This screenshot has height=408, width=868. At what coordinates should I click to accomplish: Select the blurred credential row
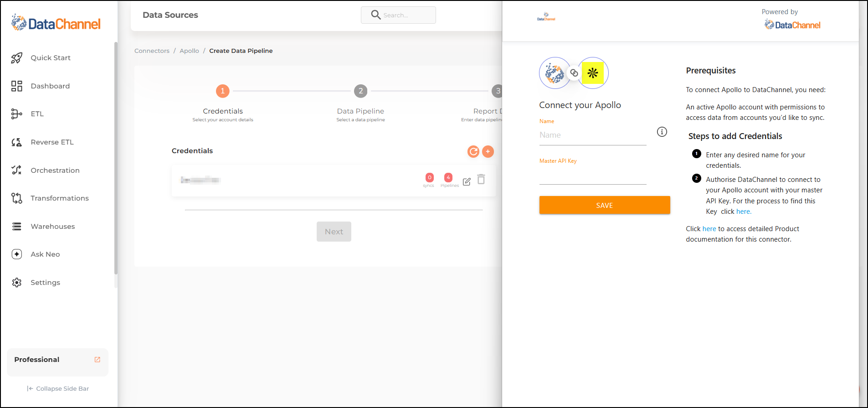coord(334,180)
